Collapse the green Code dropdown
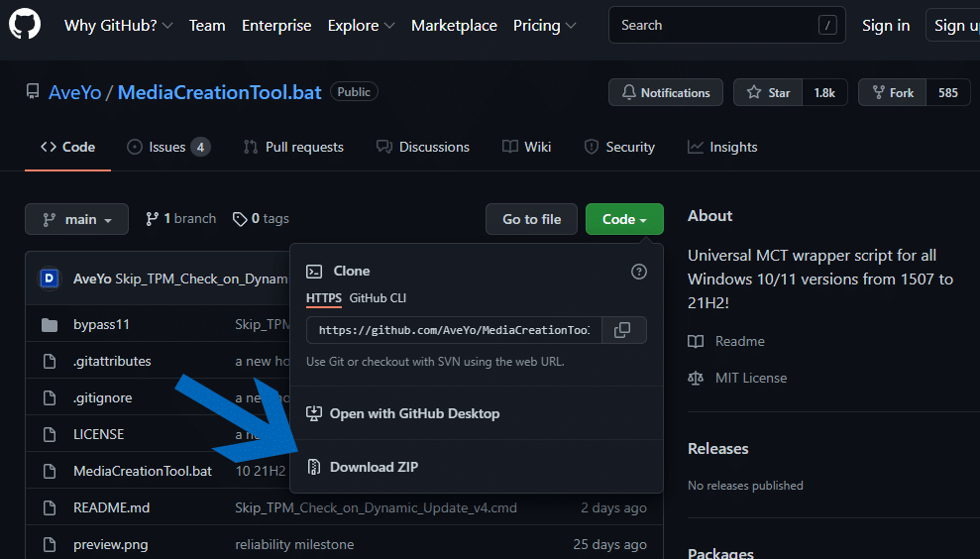This screenshot has width=980, height=559. coord(624,219)
